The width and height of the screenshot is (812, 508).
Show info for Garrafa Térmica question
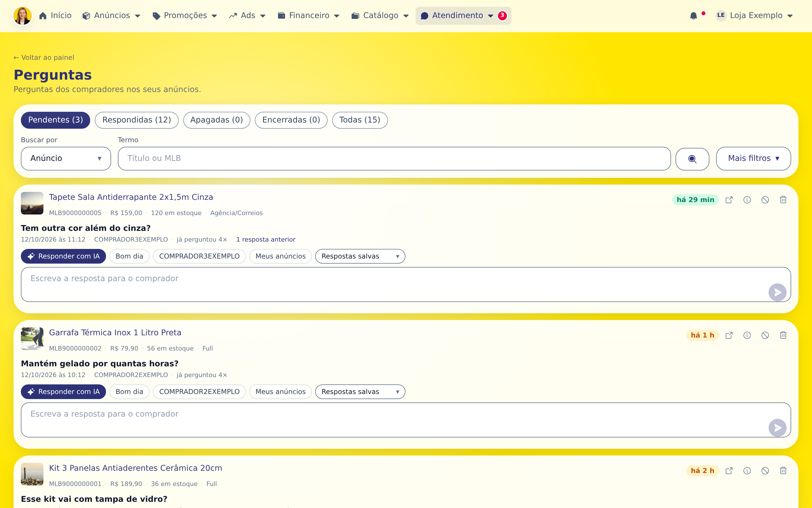pyautogui.click(x=747, y=335)
